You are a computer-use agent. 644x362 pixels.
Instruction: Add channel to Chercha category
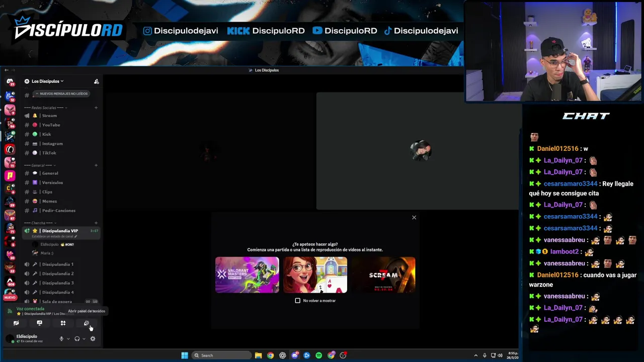click(96, 223)
